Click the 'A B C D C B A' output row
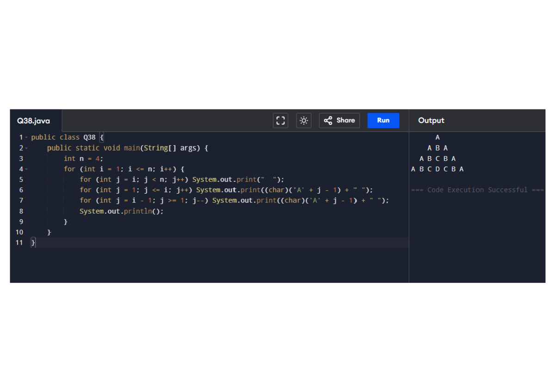555x392 pixels. tap(437, 169)
